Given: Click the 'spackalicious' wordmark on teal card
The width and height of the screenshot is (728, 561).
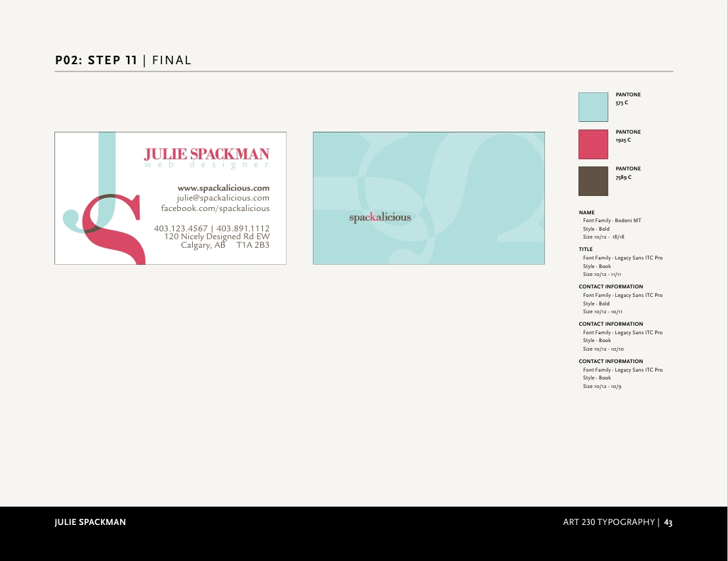Looking at the screenshot, I should [x=380, y=217].
